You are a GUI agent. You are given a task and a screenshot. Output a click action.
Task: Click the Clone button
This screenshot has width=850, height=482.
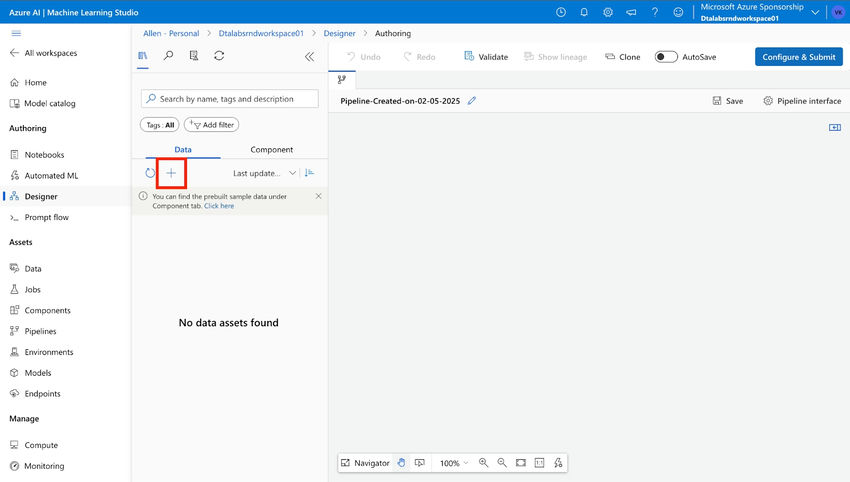622,56
